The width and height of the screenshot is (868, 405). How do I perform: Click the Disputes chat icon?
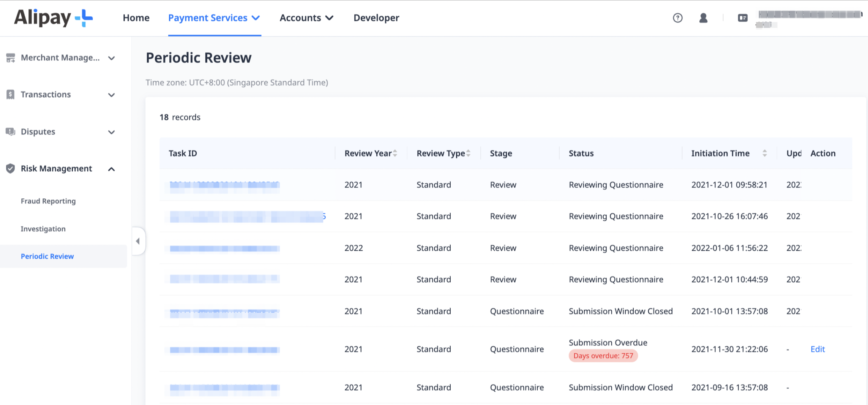(11, 131)
